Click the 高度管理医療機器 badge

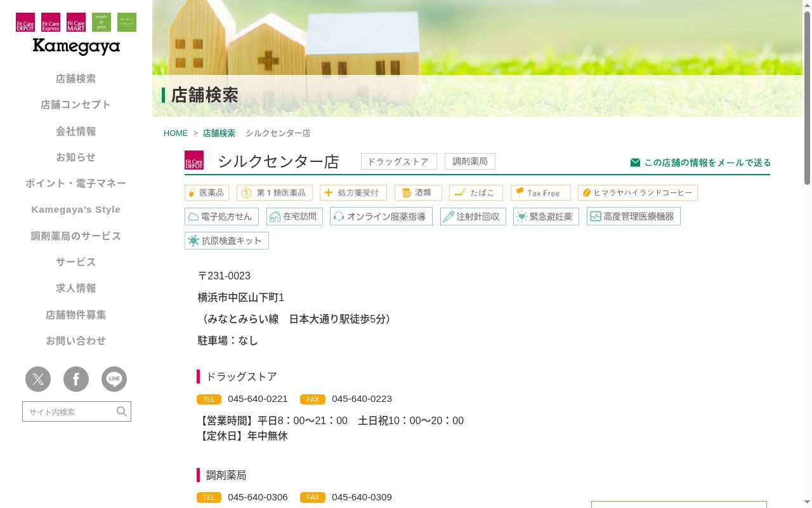pos(634,216)
